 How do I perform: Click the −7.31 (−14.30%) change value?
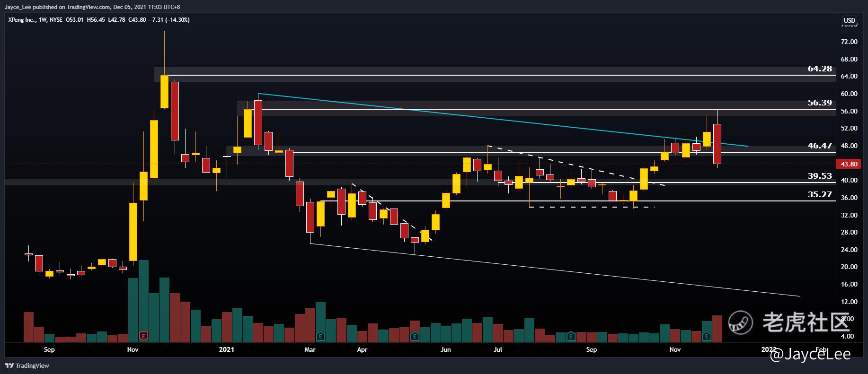click(x=169, y=20)
